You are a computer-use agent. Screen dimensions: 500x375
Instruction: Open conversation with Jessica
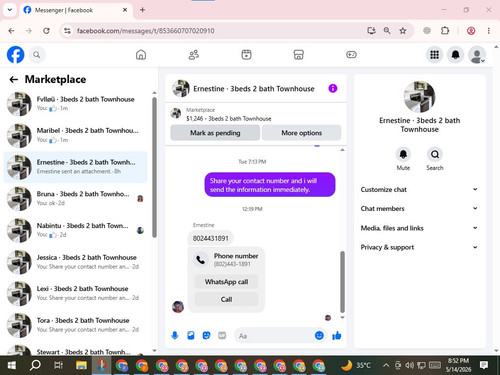pyautogui.click(x=75, y=262)
